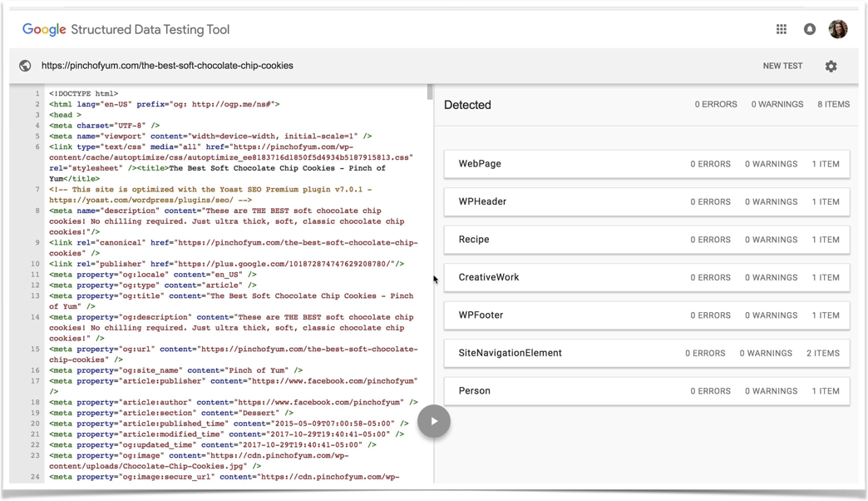
Task: Click the 'article:author' meta line
Action: pos(233,402)
